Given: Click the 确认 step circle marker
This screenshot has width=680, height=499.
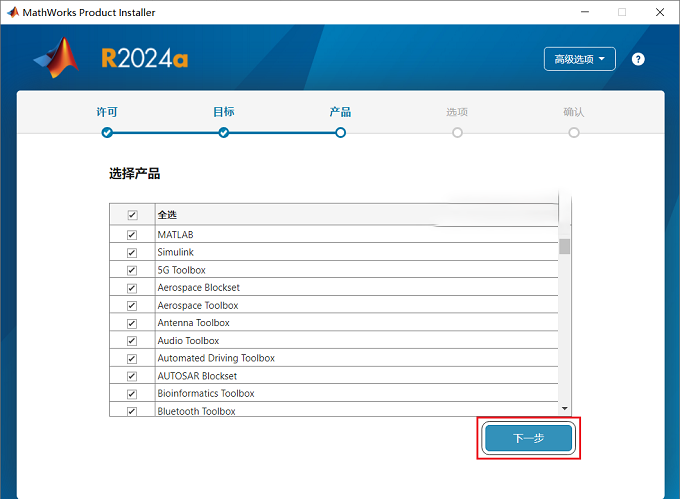Looking at the screenshot, I should (574, 133).
